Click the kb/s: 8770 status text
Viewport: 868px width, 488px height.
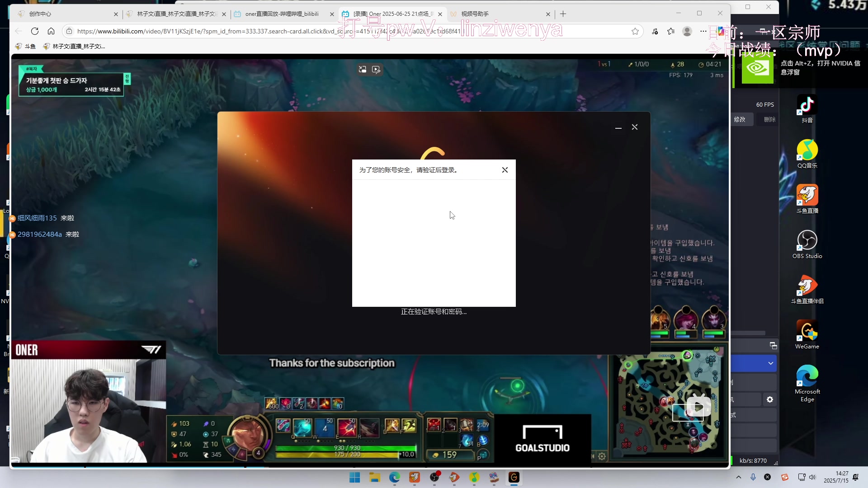753,461
